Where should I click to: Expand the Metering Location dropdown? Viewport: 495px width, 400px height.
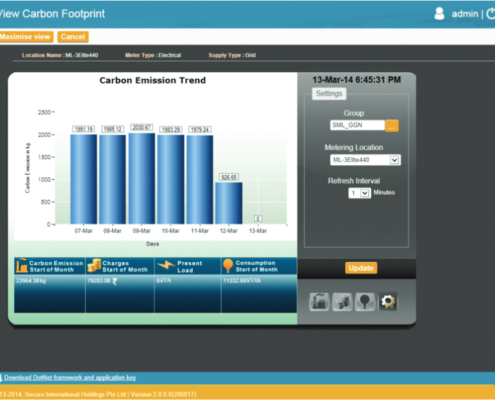coord(394,160)
